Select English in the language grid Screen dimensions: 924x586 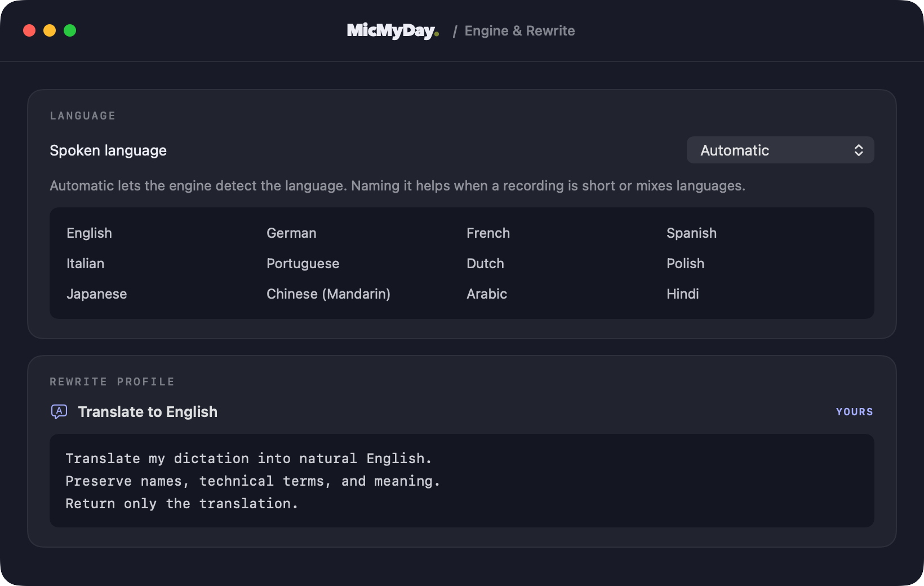pyautogui.click(x=89, y=233)
